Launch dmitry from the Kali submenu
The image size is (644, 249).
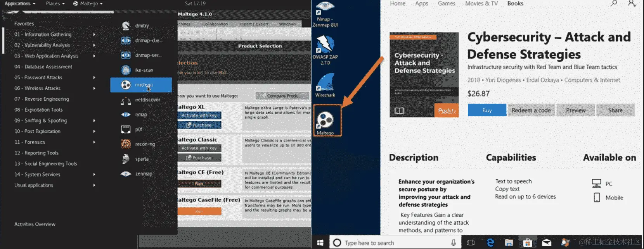click(x=141, y=26)
